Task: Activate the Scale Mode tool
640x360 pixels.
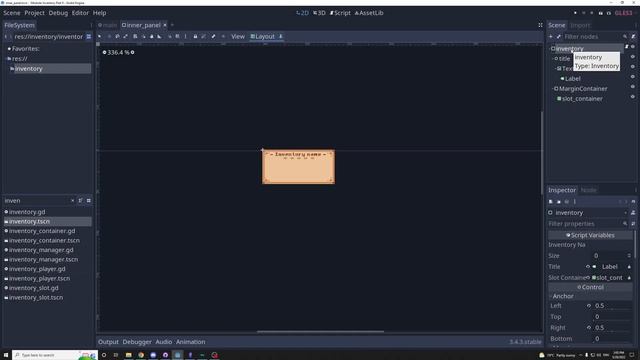Action: click(x=125, y=36)
